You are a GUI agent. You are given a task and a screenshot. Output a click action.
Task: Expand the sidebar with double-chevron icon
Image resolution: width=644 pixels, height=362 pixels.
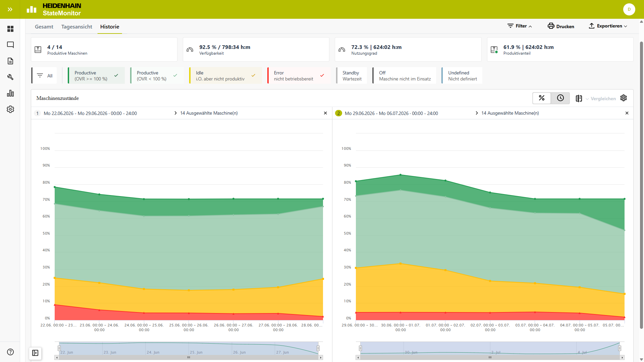[10, 9]
